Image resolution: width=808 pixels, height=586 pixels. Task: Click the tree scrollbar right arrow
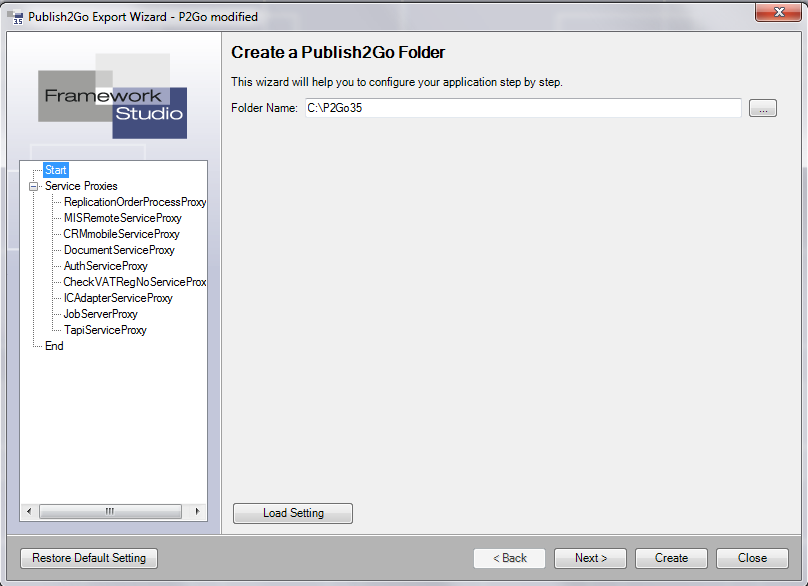tap(197, 512)
